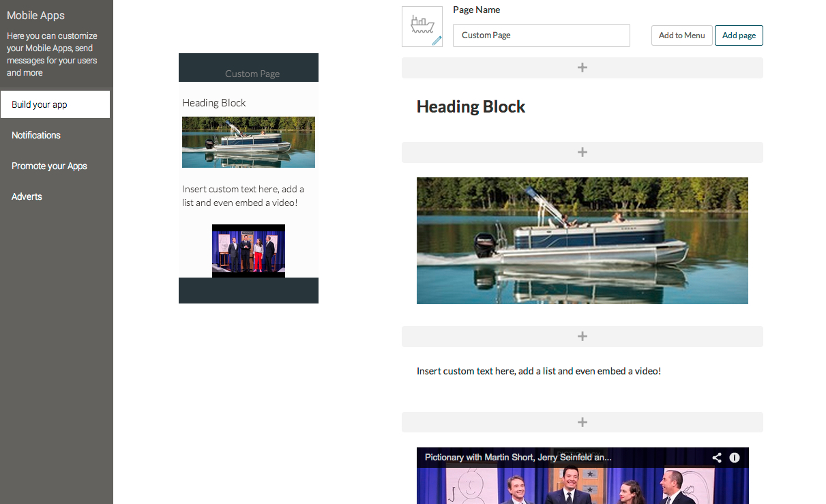Click plus bar above the boat image
The width and height of the screenshot is (826, 504).
(582, 152)
